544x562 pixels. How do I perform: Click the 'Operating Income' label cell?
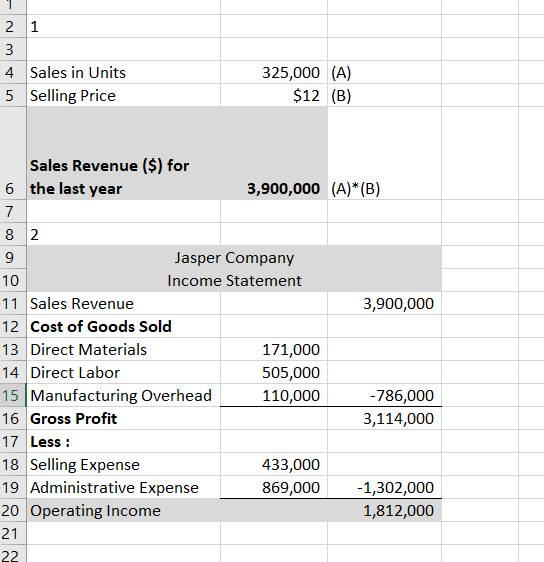pyautogui.click(x=124, y=510)
